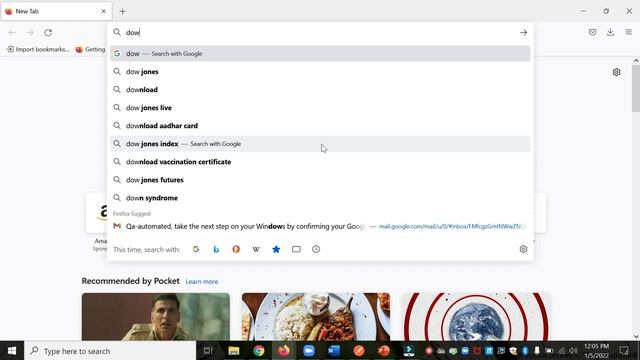
Task: Click the Pocket Learn more link
Action: coord(202,282)
